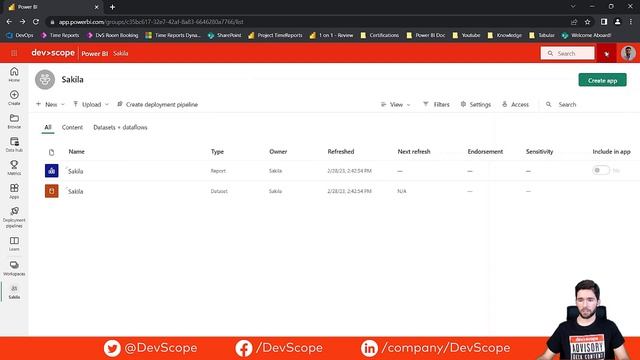Select the Sakila workspace sidebar icon
The image size is (640, 360).
pyautogui.click(x=14, y=292)
